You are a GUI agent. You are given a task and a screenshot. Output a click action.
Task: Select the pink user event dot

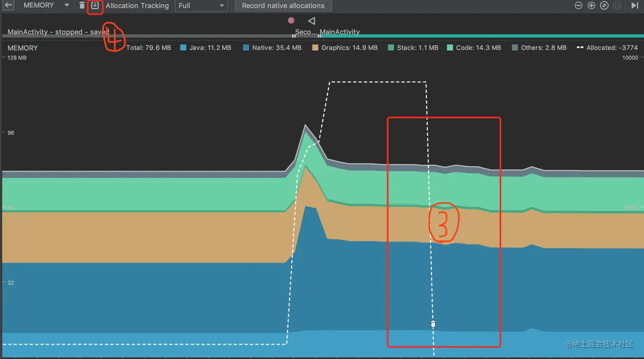click(291, 20)
